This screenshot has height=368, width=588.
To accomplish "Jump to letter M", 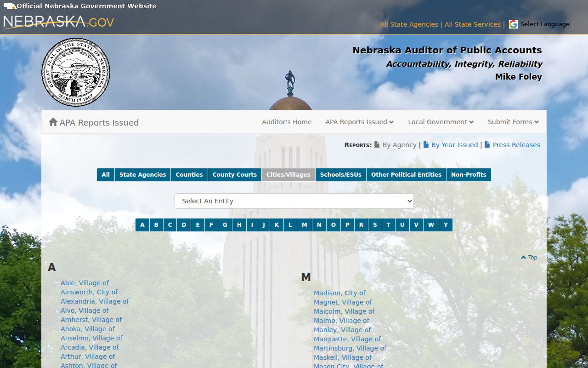I will tap(305, 225).
